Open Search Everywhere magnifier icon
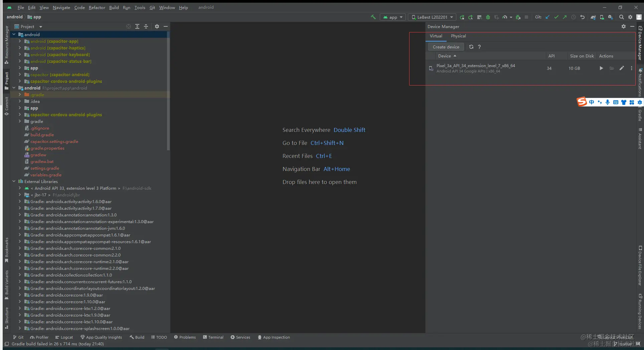This screenshot has height=350, width=644. click(621, 17)
